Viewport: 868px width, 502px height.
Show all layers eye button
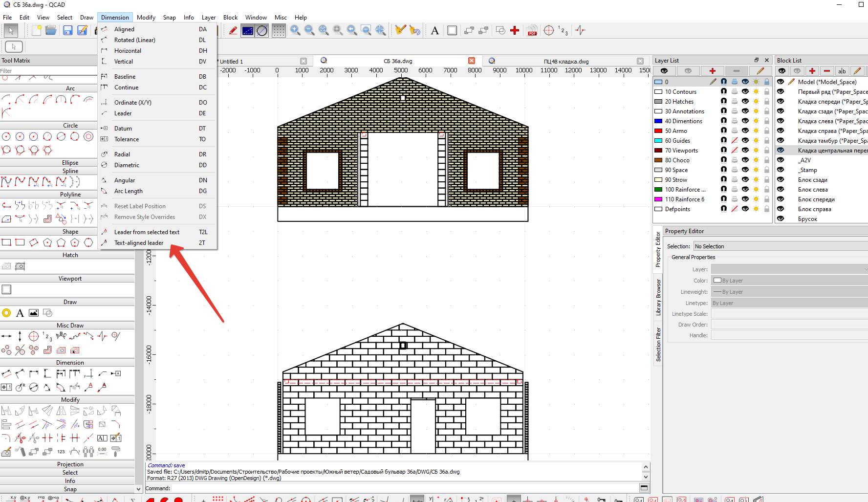(x=664, y=71)
